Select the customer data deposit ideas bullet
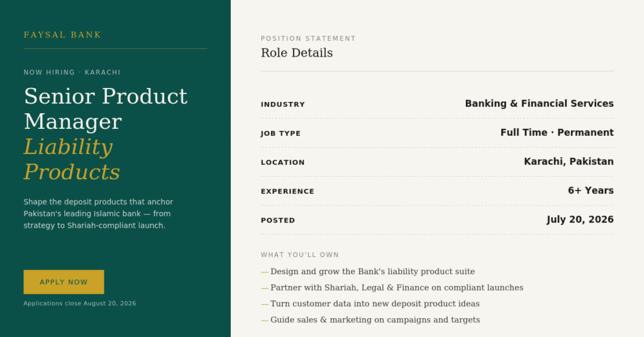Image resolution: width=644 pixels, height=337 pixels. [370, 304]
